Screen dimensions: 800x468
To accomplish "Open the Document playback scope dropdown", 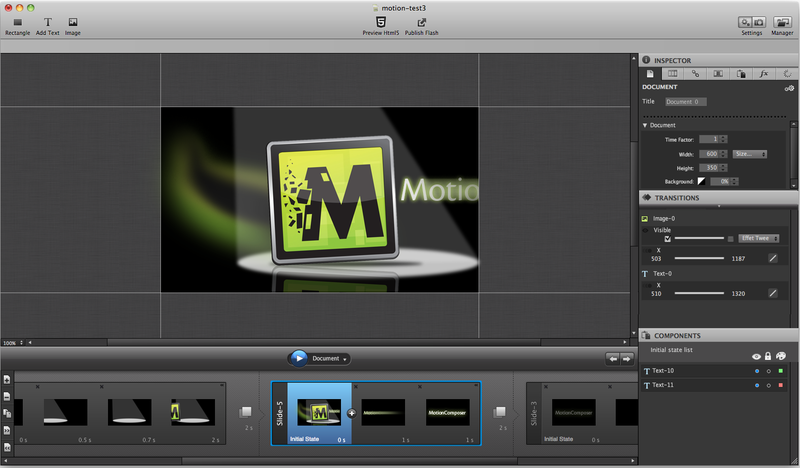I will [330, 359].
